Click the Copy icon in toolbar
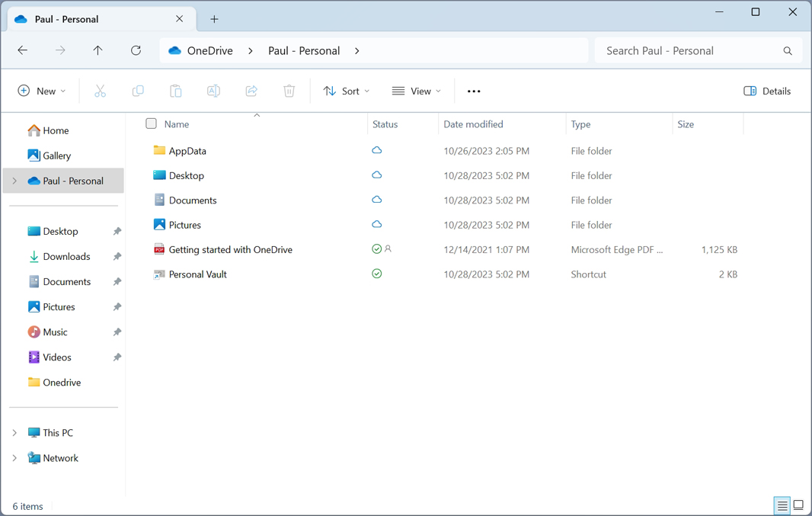This screenshot has width=812, height=516. point(138,91)
